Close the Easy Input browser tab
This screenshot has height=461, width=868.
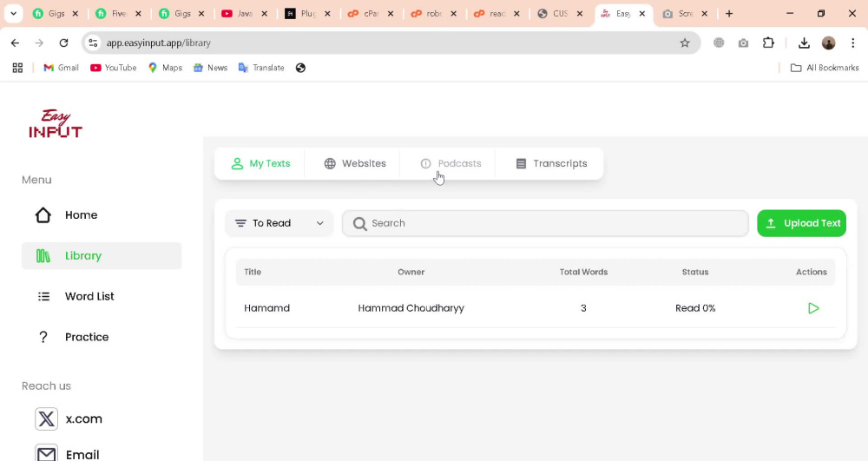tap(641, 13)
